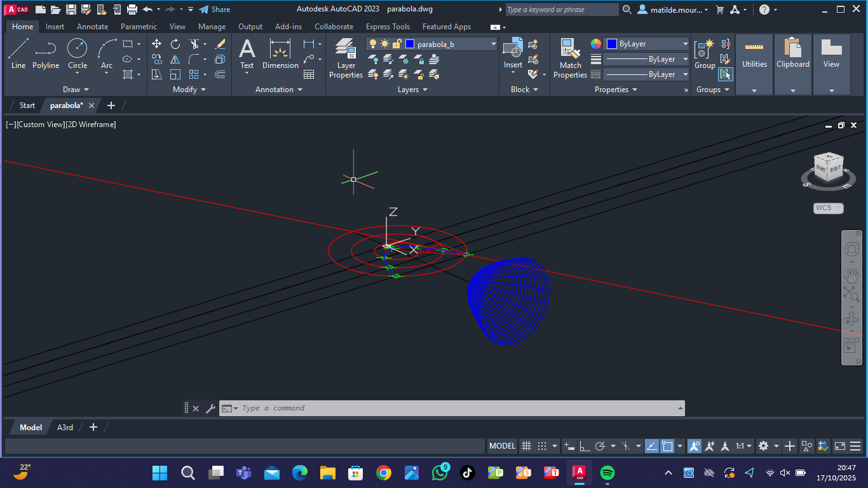Toggle Ortho mode in status bar

coord(585,446)
